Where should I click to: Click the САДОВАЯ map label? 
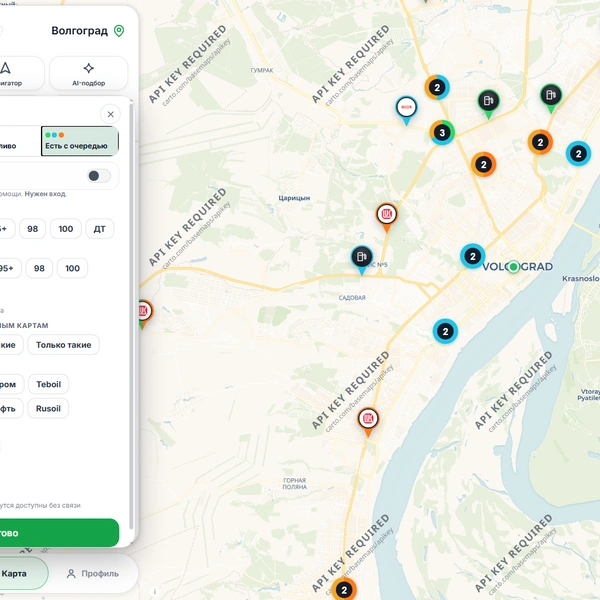point(352,297)
